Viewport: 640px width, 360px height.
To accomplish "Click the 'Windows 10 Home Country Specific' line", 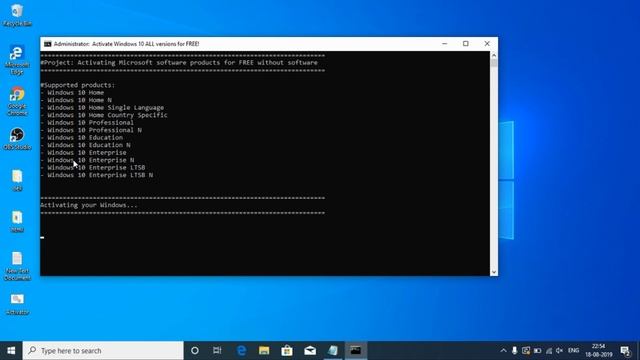I will tap(104, 115).
